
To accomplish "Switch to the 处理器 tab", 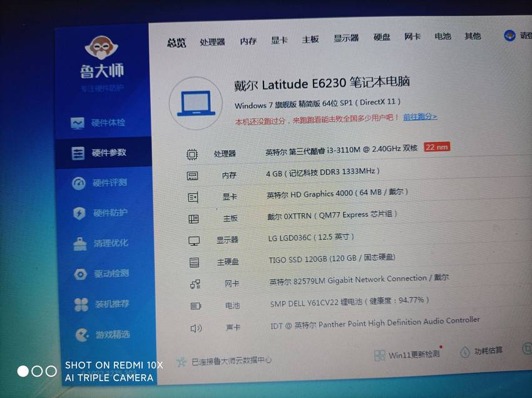I will pyautogui.click(x=212, y=42).
